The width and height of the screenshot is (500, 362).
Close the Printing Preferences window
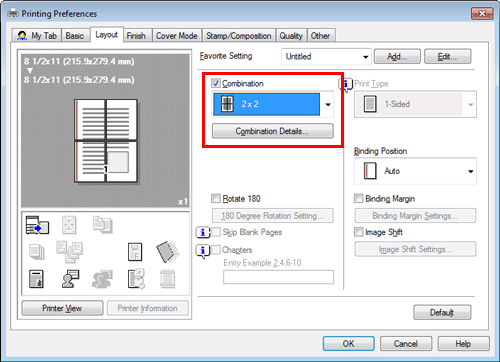482,14
